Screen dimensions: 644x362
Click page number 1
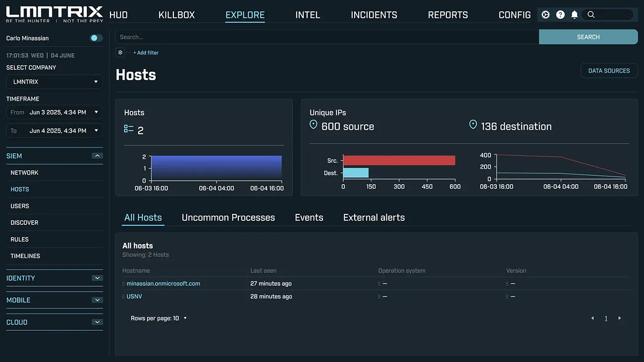[606, 318]
